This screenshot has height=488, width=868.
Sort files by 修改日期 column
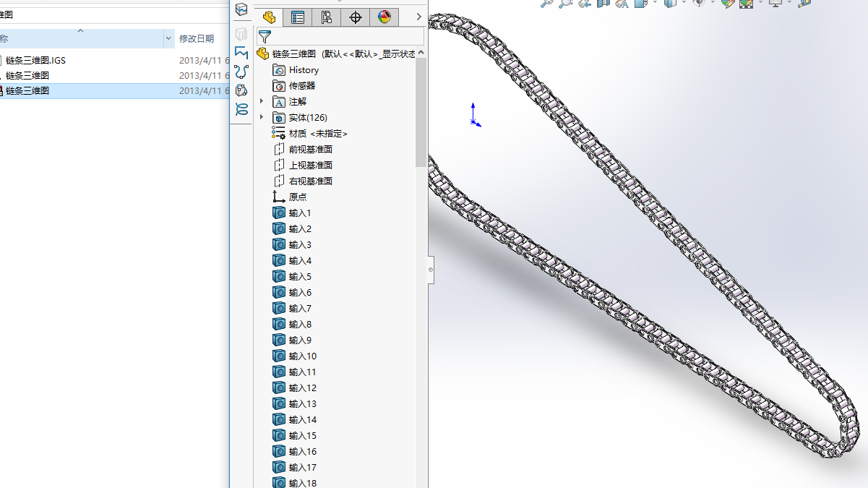click(x=197, y=39)
